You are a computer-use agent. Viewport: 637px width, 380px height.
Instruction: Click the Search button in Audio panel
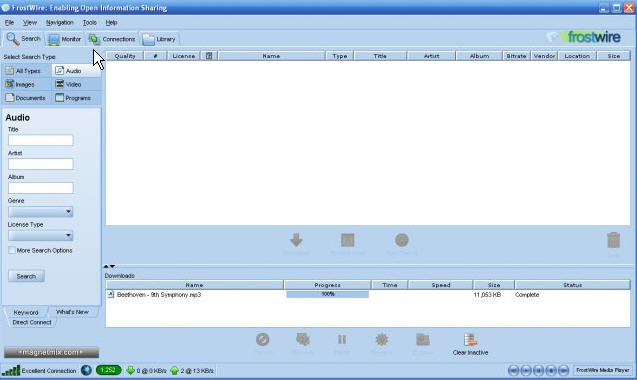(26, 276)
